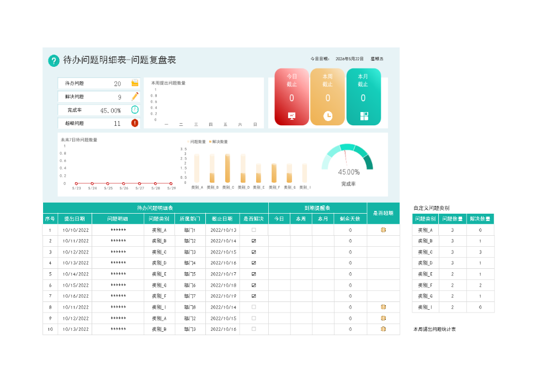Select the 类别_I cell in row 8
The height and width of the screenshot is (392, 552).
[x=159, y=307]
